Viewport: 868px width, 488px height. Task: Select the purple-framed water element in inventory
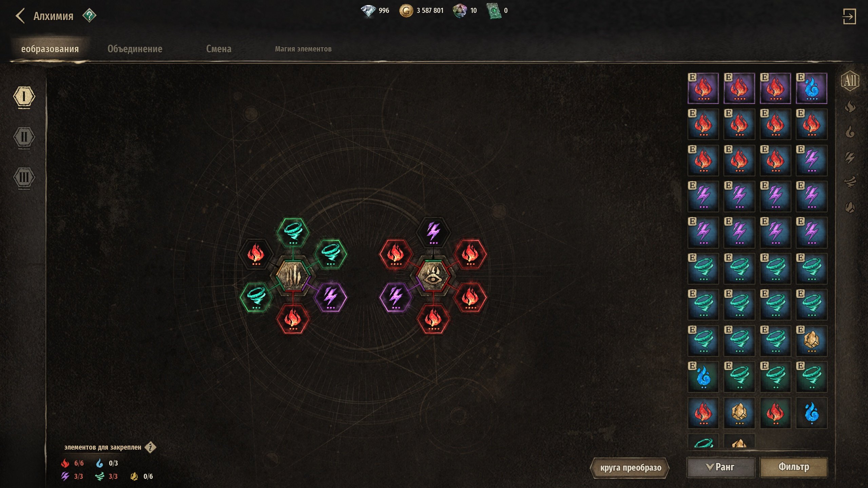pyautogui.click(x=811, y=88)
